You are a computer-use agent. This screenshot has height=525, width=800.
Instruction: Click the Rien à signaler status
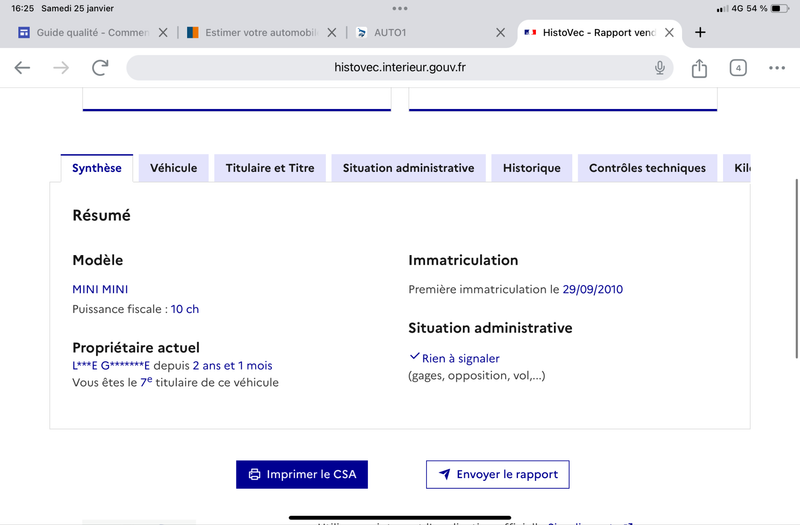pyautogui.click(x=460, y=359)
